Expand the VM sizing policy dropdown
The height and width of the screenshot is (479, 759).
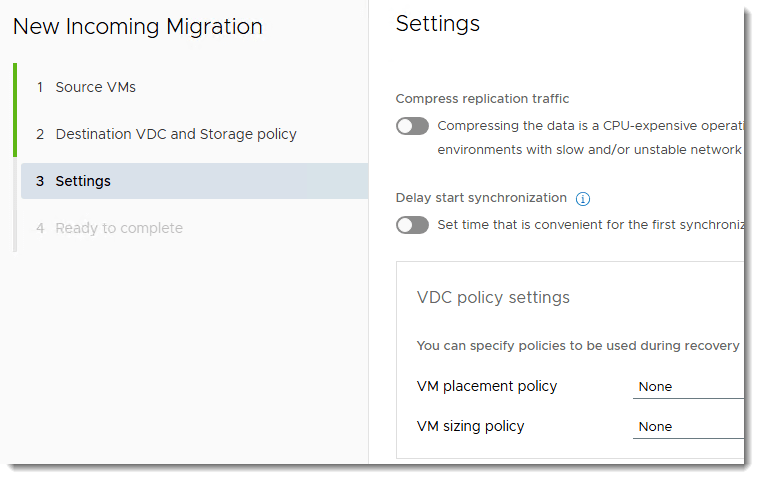[688, 427]
